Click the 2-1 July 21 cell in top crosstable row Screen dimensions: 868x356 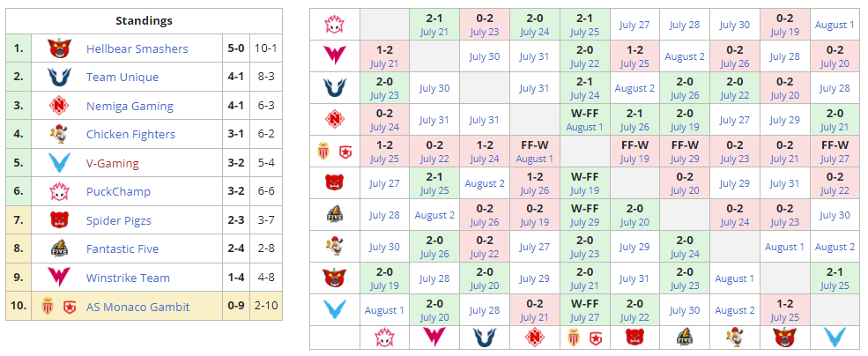434,24
